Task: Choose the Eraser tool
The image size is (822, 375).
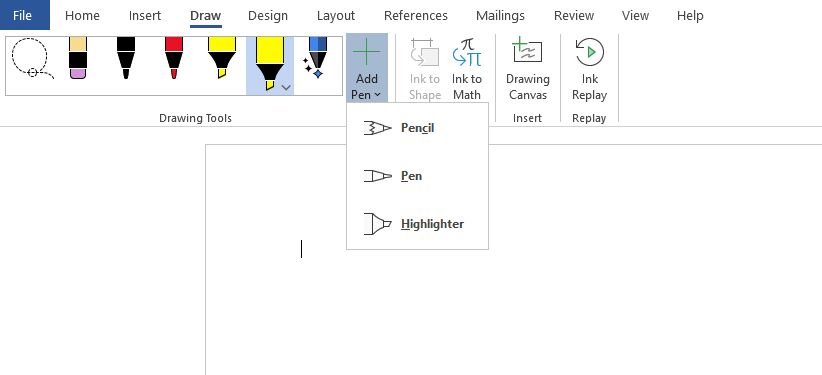Action: [78, 58]
